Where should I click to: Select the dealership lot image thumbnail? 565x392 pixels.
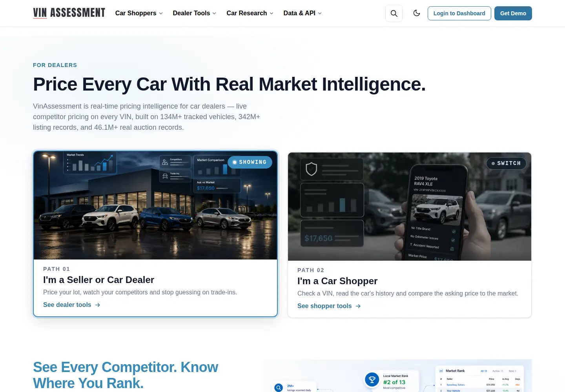[155, 205]
